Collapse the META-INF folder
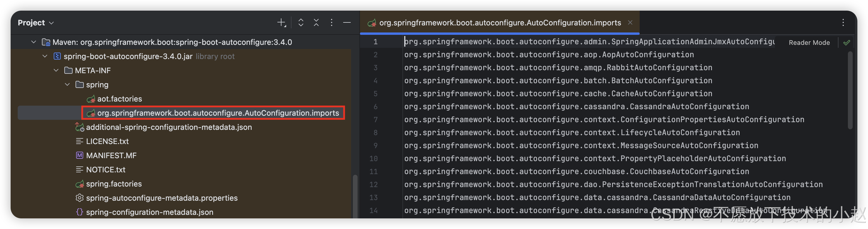Image resolution: width=868 pixels, height=229 pixels. [x=56, y=71]
